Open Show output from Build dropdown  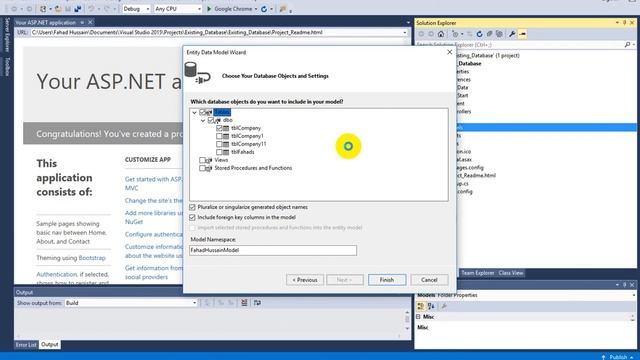pyautogui.click(x=194, y=303)
